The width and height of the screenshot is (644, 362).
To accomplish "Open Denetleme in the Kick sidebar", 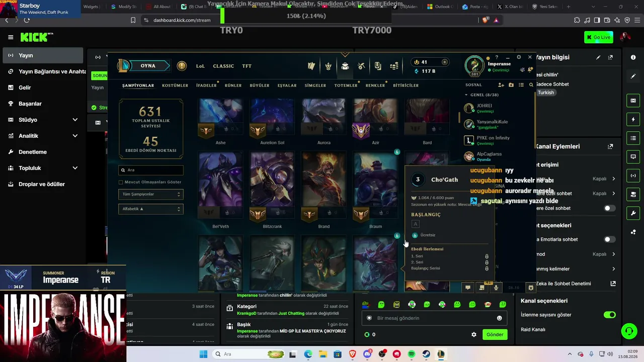I will 43,152.
